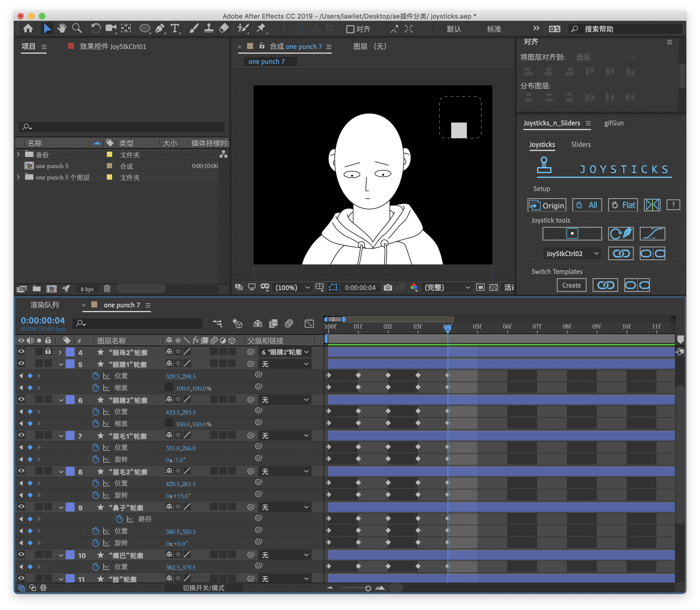Select the Pen tool
Viewport: 700px width, 610px height.
click(159, 29)
